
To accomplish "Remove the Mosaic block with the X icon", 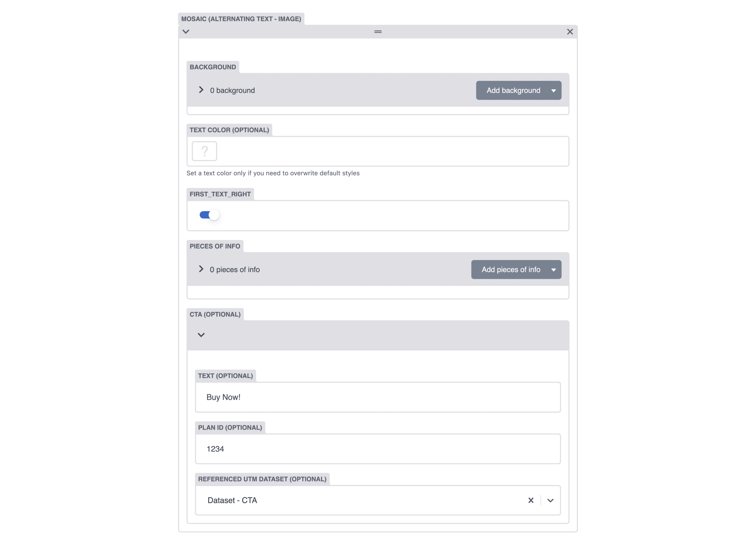I will tap(570, 32).
